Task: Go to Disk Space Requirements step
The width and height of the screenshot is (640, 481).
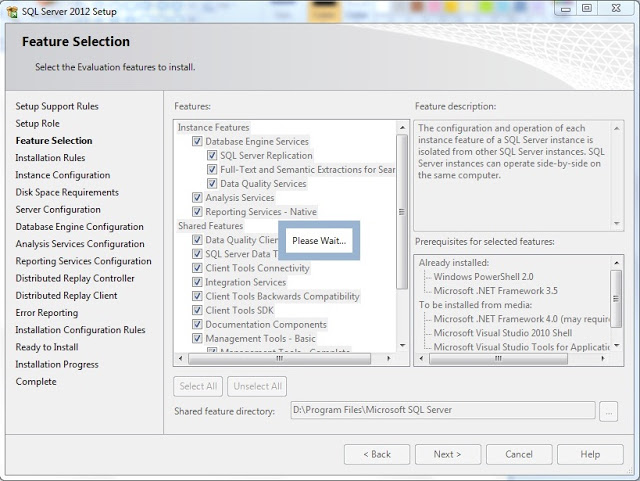Action: pyautogui.click(x=67, y=192)
